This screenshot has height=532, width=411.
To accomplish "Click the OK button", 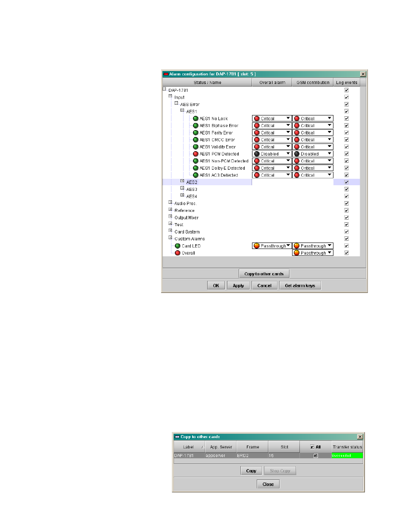I will (x=216, y=286).
